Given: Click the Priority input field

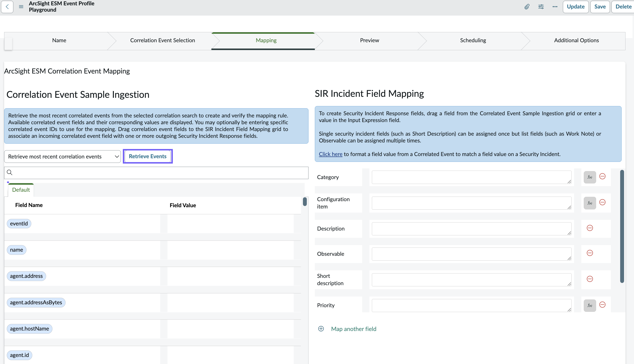Looking at the screenshot, I should point(472,306).
